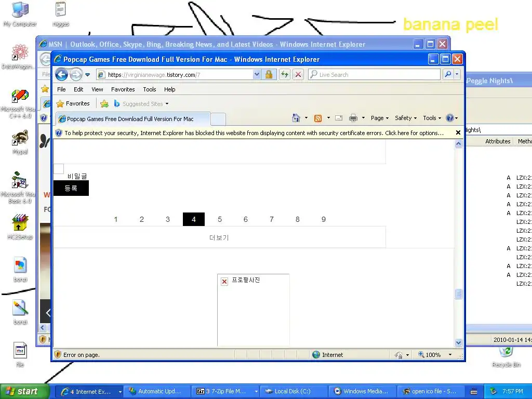This screenshot has height=399, width=532.
Task: Open the View menu
Action: (x=97, y=89)
